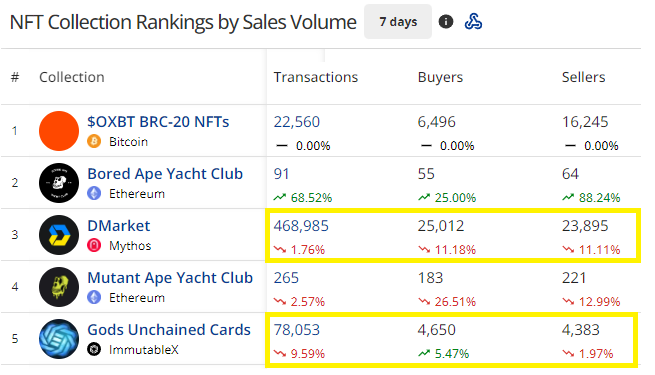Select the DMarket logo icon
655x375 pixels.
(x=59, y=235)
